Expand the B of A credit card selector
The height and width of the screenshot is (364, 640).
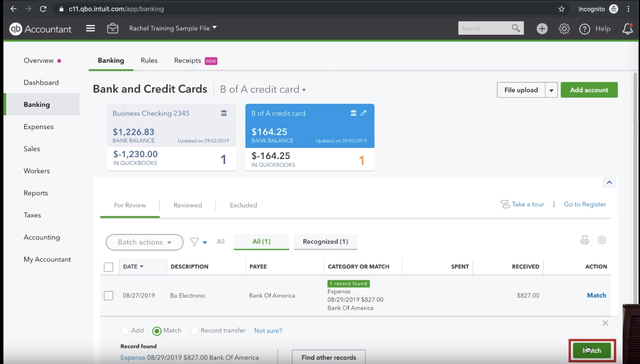[263, 89]
